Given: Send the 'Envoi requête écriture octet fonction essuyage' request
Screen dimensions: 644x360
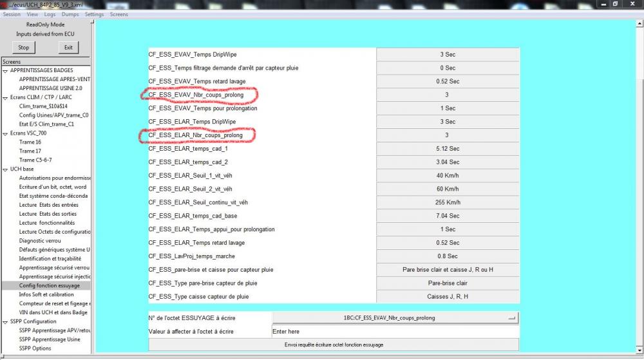Looking at the screenshot, I should pyautogui.click(x=334, y=345).
